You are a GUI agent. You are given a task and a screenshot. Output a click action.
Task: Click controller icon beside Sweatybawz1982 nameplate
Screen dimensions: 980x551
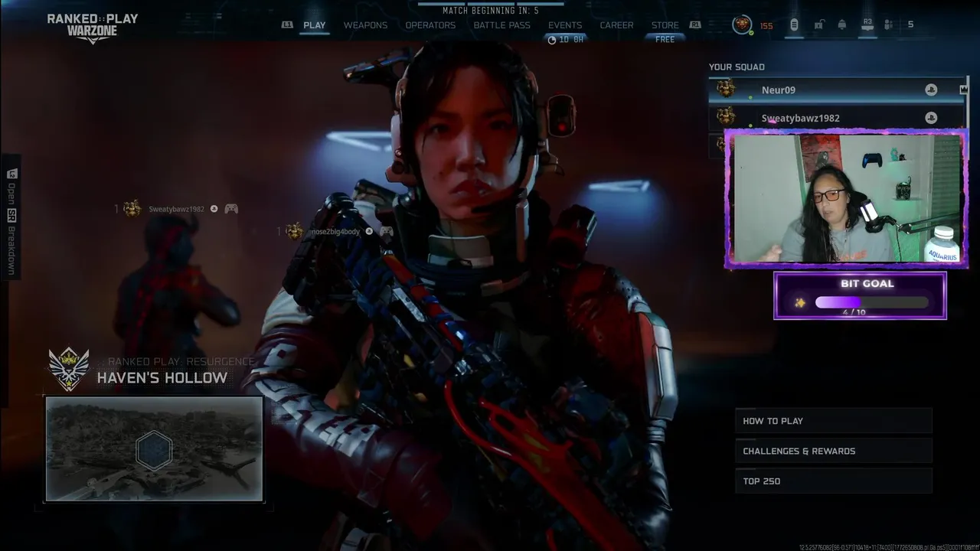click(230, 209)
